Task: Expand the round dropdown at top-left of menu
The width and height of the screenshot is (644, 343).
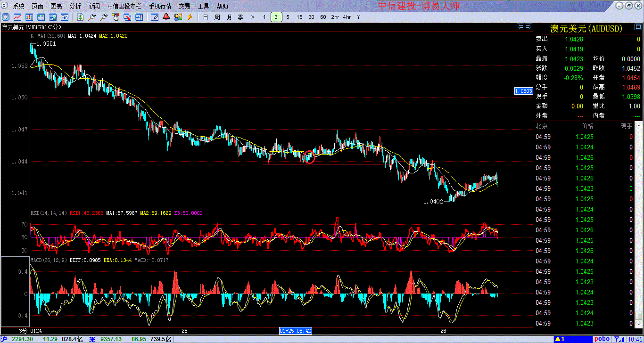Action: (5, 6)
